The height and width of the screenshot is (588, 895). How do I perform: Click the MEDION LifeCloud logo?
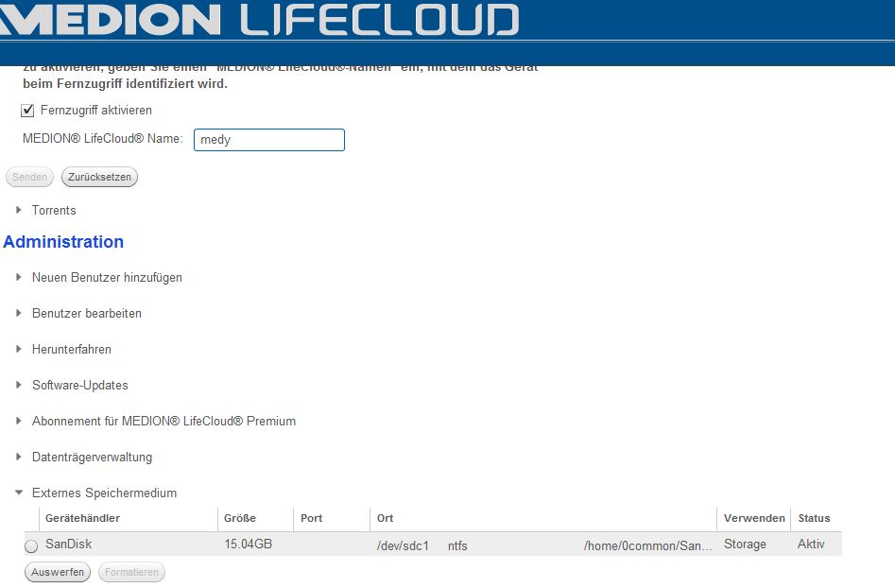coord(260,20)
